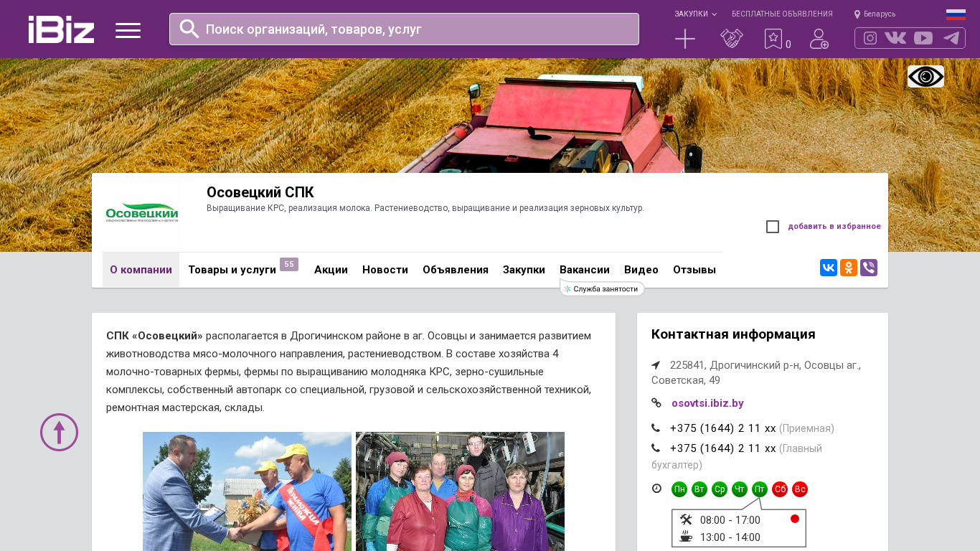Click the magnifier search icon
The width and height of the screenshot is (980, 551).
click(x=189, y=29)
